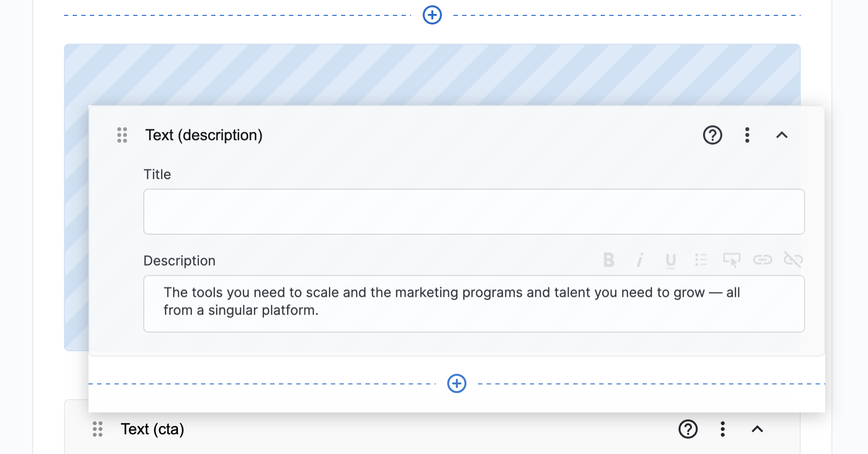Grab the Text (cta) drag handle
The height and width of the screenshot is (454, 868).
(98, 429)
